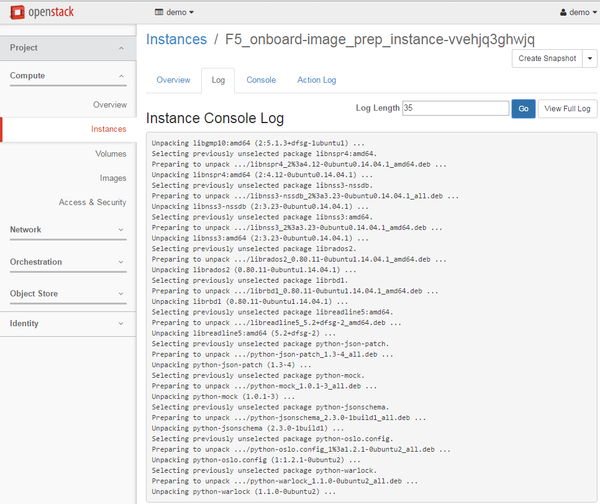The width and height of the screenshot is (600, 504).
Task: Open the demo user menu
Action: [578, 12]
